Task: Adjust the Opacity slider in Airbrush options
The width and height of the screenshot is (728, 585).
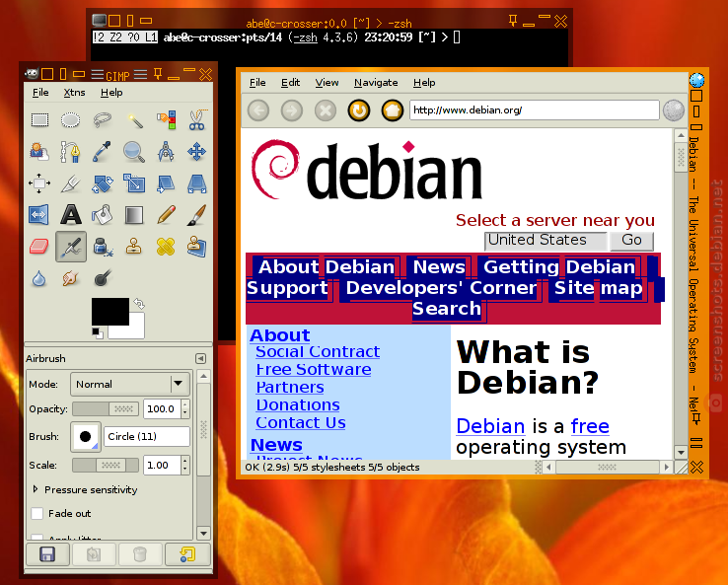Action: coord(106,409)
